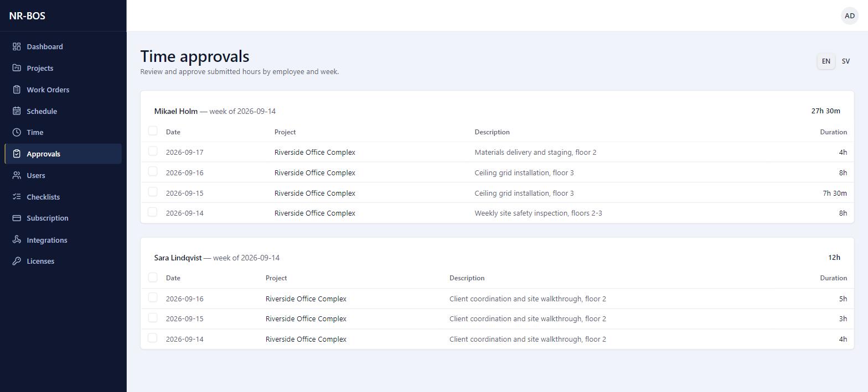
Task: Tick Sara Lindqvist's 2026-09-15 entry checkbox
Action: pyautogui.click(x=153, y=318)
